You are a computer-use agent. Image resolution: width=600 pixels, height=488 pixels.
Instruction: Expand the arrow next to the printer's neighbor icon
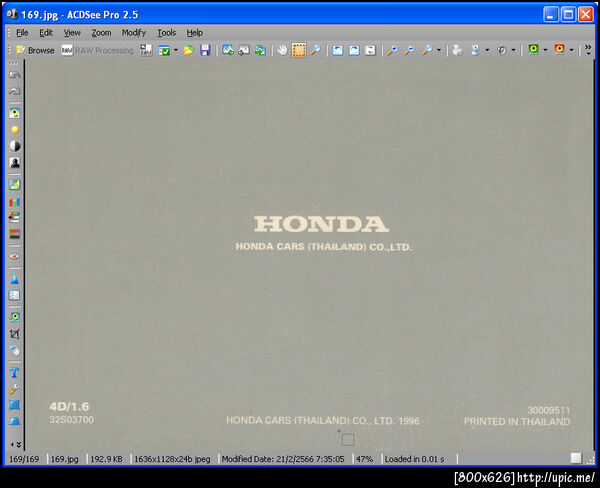click(x=487, y=50)
